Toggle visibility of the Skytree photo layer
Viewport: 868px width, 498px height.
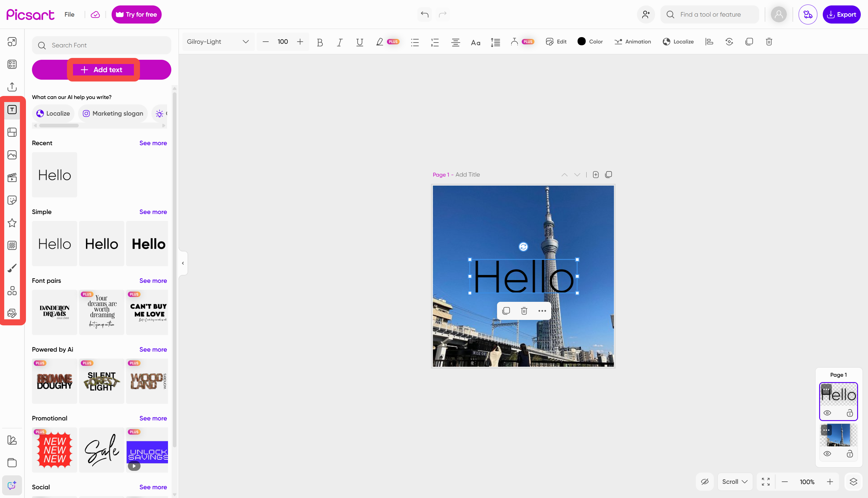click(x=827, y=454)
